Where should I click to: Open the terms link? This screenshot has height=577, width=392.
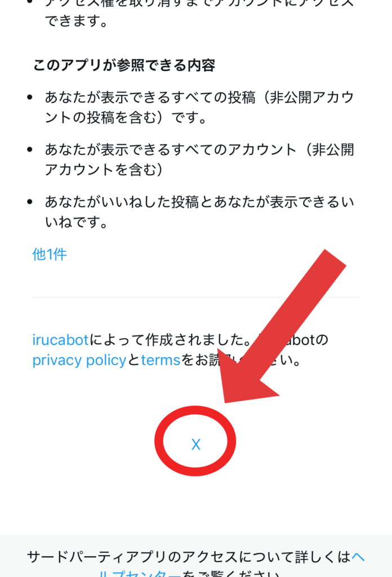[x=161, y=360]
